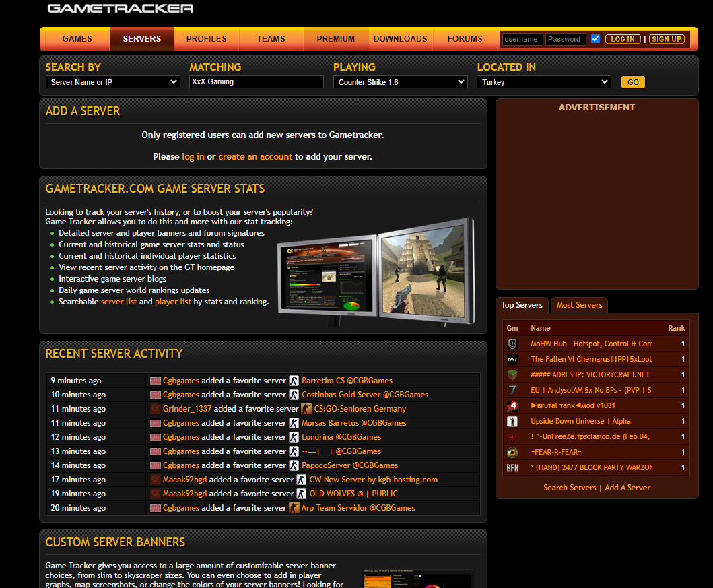Open the PREMIUM menu
The image size is (713, 588).
(x=335, y=39)
